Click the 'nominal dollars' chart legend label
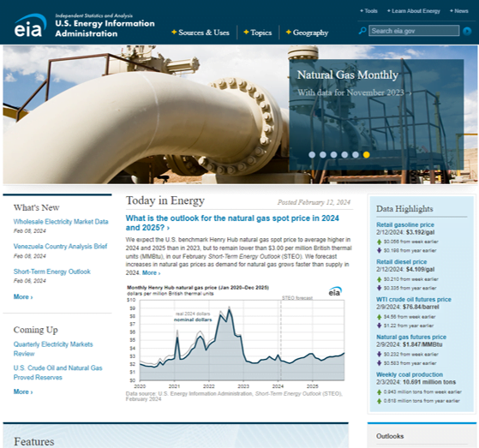The height and width of the screenshot is (448, 479). click(x=193, y=320)
